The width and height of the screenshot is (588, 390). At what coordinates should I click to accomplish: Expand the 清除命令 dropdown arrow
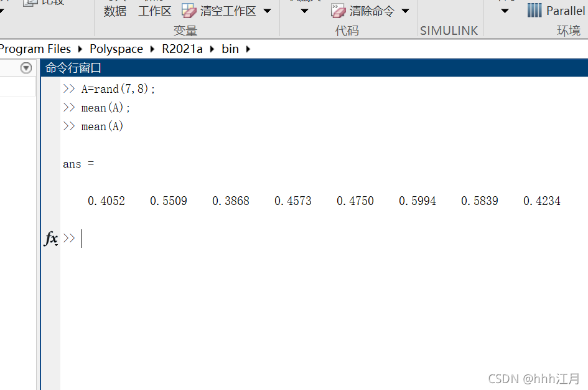pyautogui.click(x=405, y=11)
